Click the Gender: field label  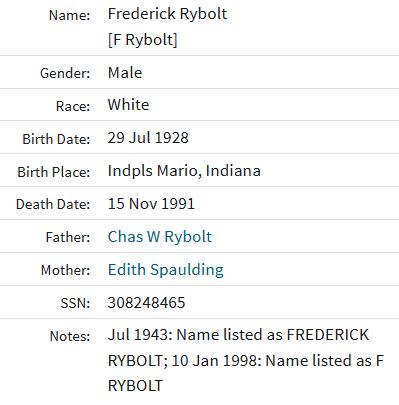[65, 73]
